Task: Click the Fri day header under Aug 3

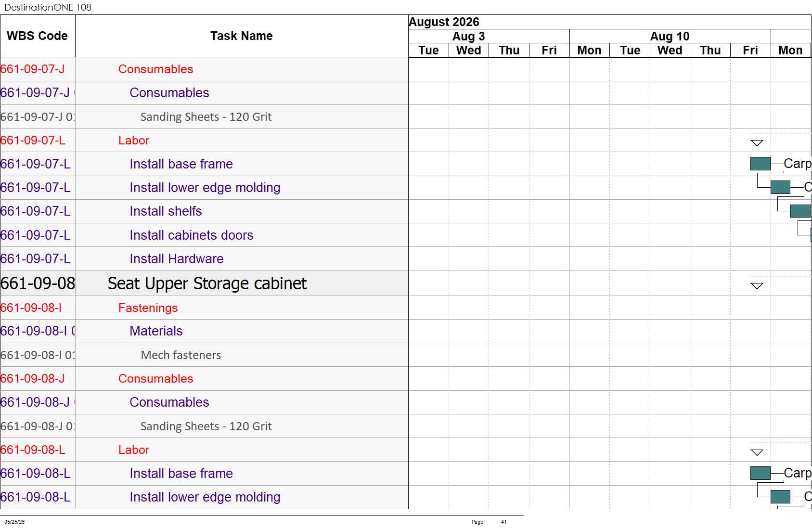Action: pos(549,51)
